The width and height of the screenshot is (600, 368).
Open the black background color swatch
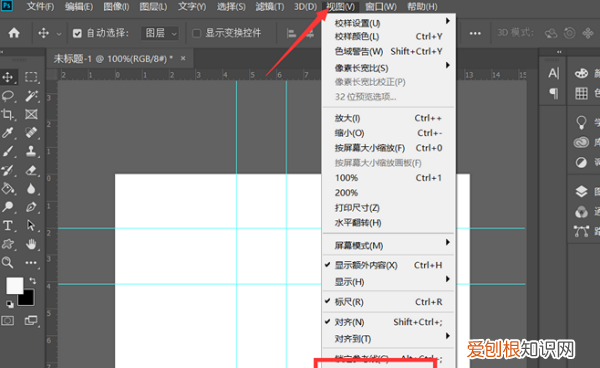[x=28, y=300]
